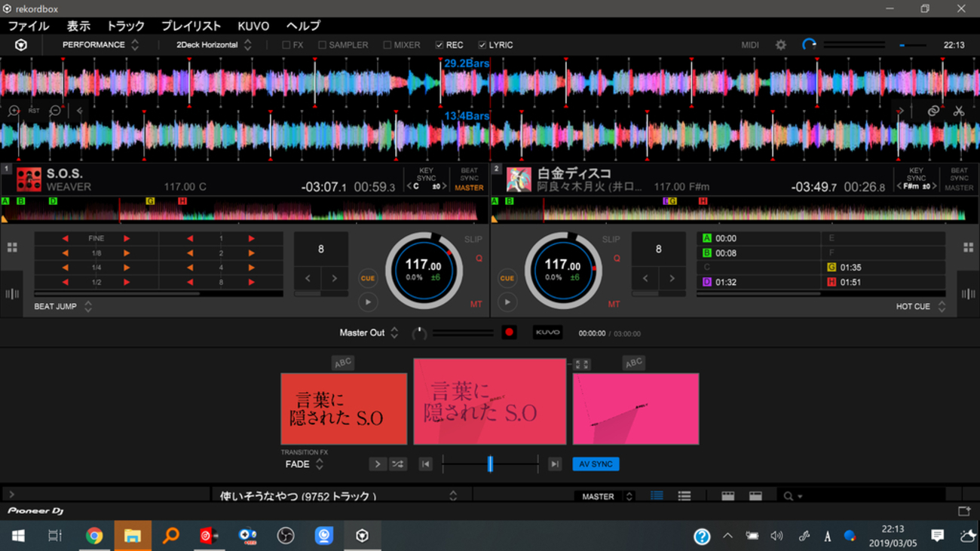Toggle master tempo MT on deck 1
Screen dimensions: 980x551
tap(476, 305)
